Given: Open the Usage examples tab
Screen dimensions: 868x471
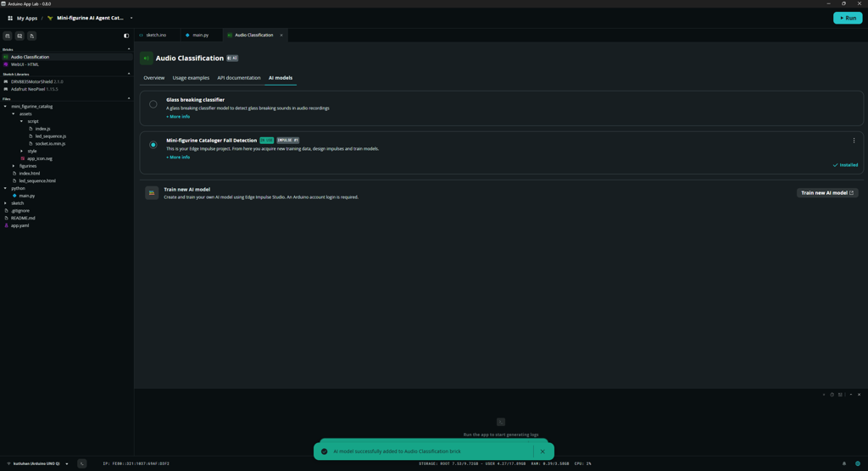Looking at the screenshot, I should [191, 78].
